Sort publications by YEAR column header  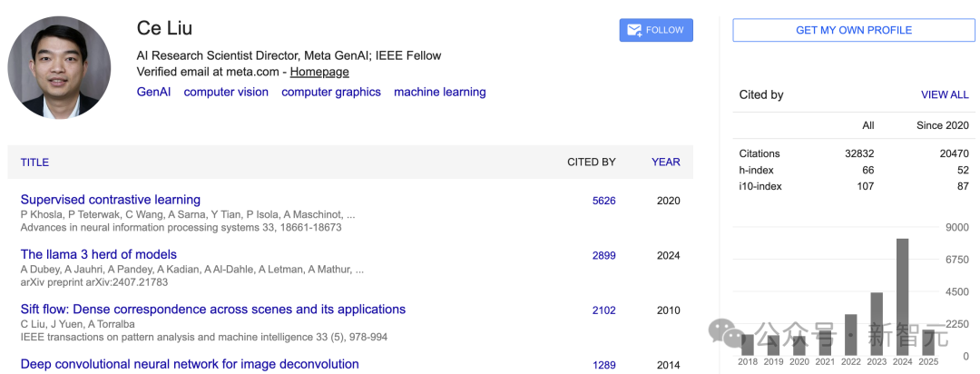(x=666, y=162)
